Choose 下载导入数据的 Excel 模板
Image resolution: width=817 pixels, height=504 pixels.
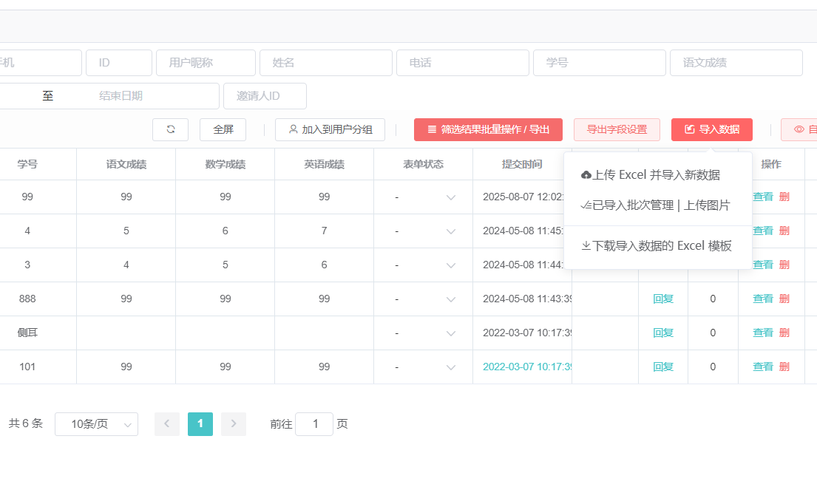[657, 246]
